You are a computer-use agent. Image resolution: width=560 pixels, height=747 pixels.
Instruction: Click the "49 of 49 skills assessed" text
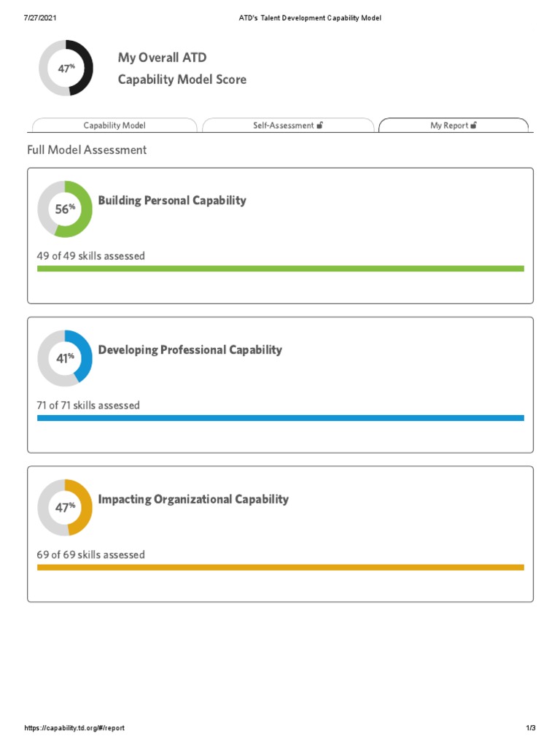coord(91,256)
